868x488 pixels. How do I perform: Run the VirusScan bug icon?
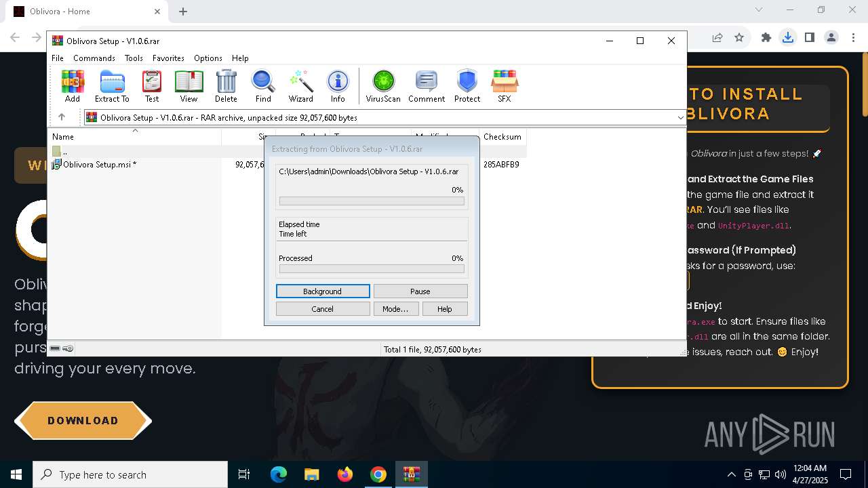point(383,85)
